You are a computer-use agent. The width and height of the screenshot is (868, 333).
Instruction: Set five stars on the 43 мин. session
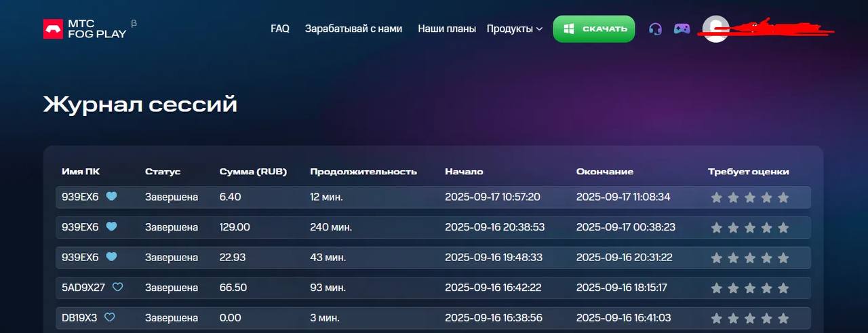coord(783,258)
